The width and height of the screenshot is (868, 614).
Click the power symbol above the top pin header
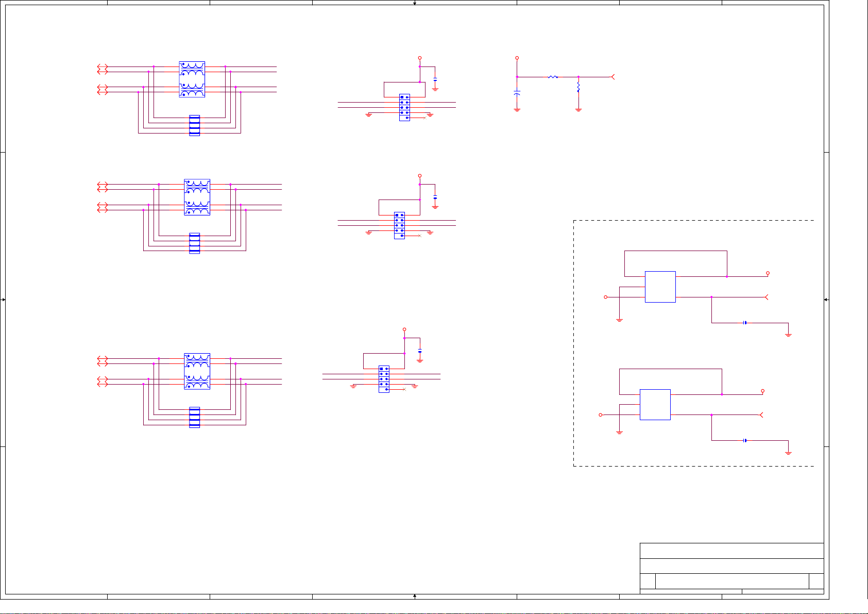pos(420,58)
